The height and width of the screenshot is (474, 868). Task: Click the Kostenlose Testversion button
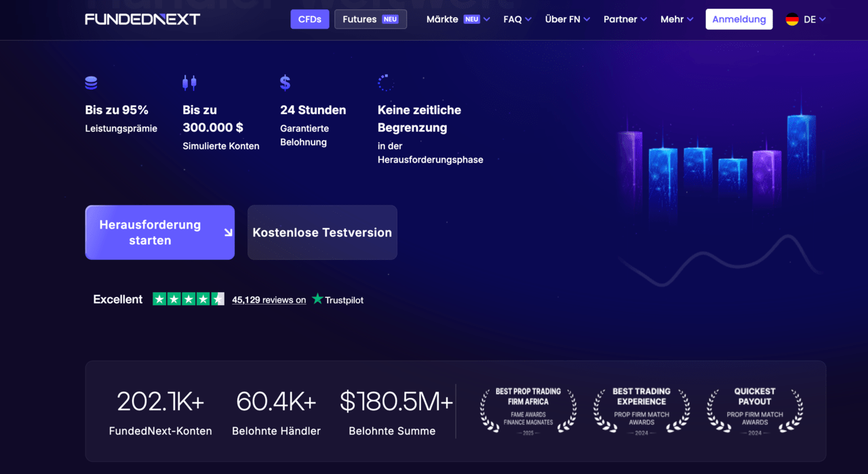(x=322, y=233)
